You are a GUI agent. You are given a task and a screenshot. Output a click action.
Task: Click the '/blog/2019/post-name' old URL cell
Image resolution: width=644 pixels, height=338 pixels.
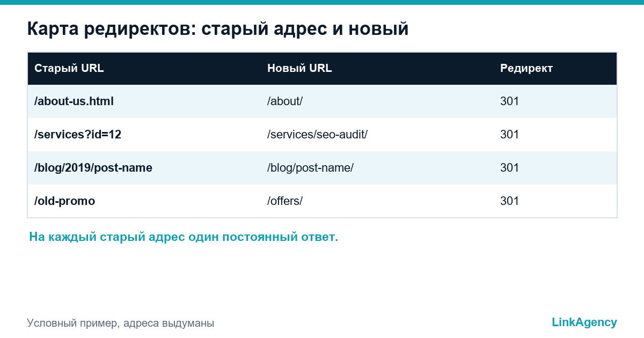click(93, 168)
